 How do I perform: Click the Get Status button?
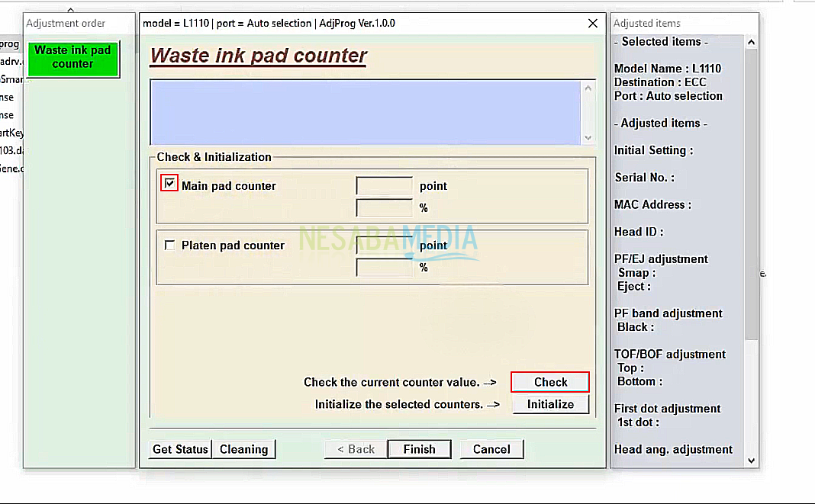tap(179, 449)
